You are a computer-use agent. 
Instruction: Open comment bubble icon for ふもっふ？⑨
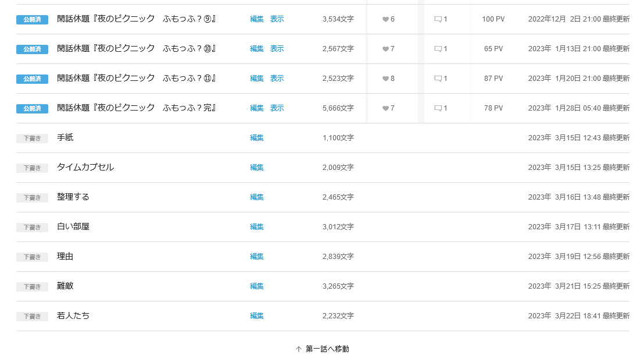pyautogui.click(x=438, y=19)
